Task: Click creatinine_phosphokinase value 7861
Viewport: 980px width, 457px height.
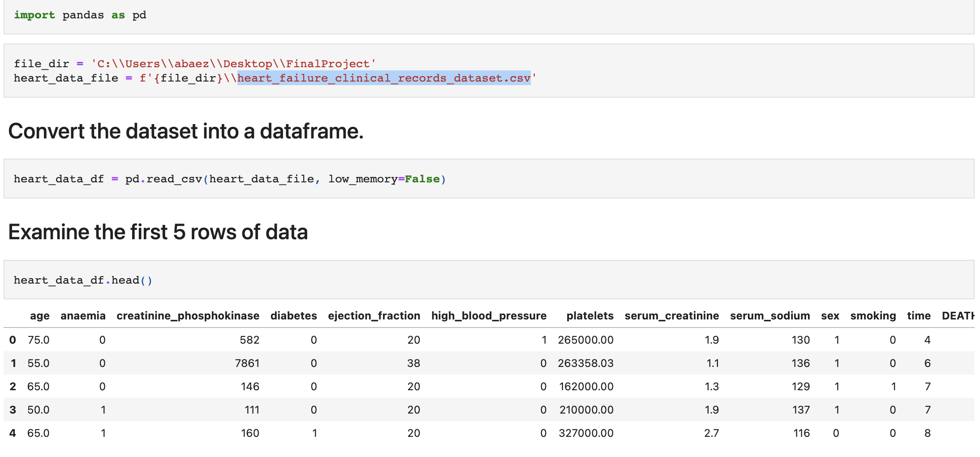Action: (247, 363)
